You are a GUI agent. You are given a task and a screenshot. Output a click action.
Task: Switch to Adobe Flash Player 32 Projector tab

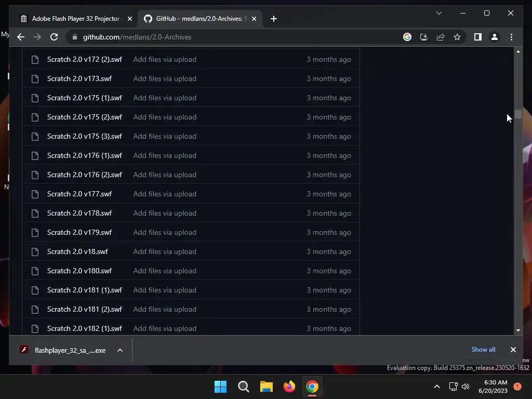coord(75,19)
